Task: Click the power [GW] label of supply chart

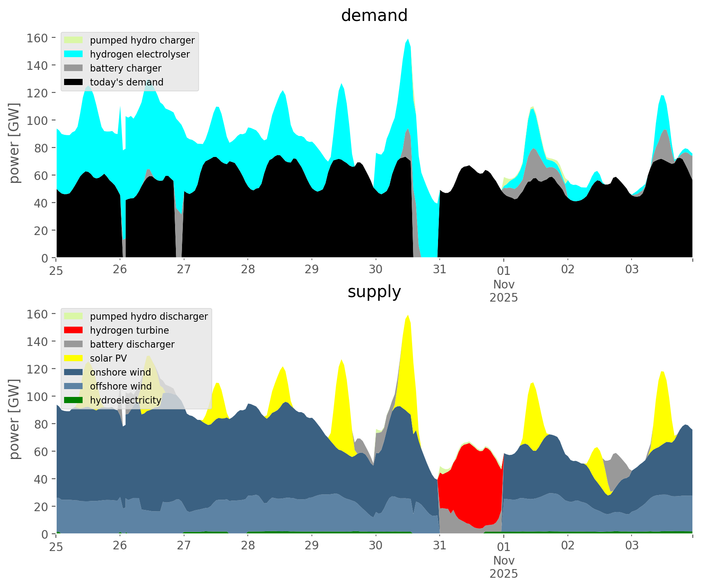Action: point(14,419)
